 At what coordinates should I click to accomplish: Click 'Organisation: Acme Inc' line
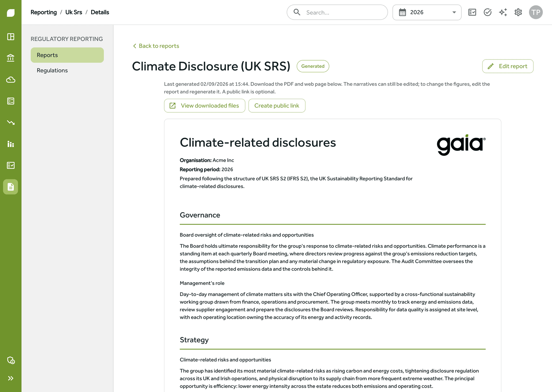click(207, 160)
